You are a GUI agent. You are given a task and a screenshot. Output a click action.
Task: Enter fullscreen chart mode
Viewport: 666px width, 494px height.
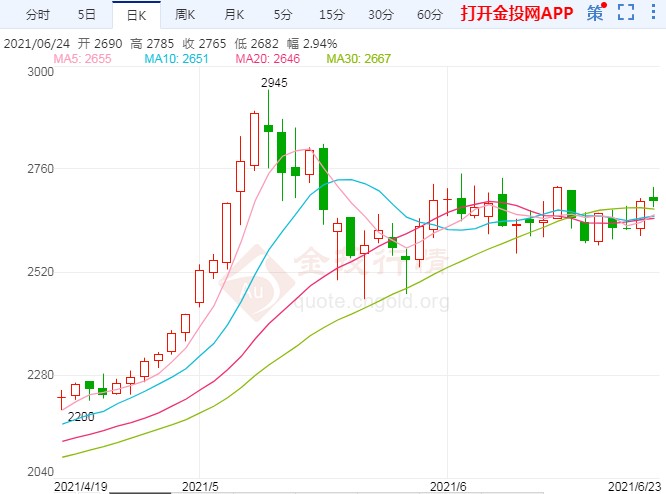click(626, 13)
